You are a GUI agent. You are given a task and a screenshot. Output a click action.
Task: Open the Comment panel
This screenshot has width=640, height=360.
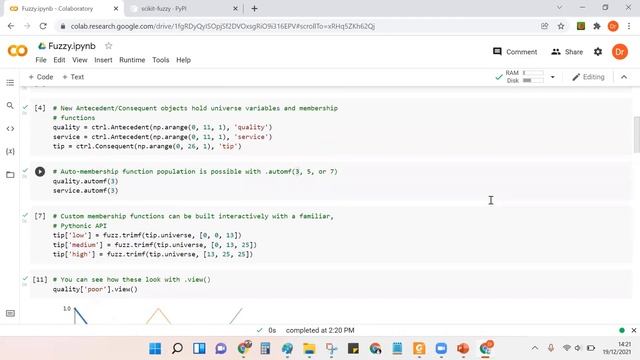tap(515, 52)
